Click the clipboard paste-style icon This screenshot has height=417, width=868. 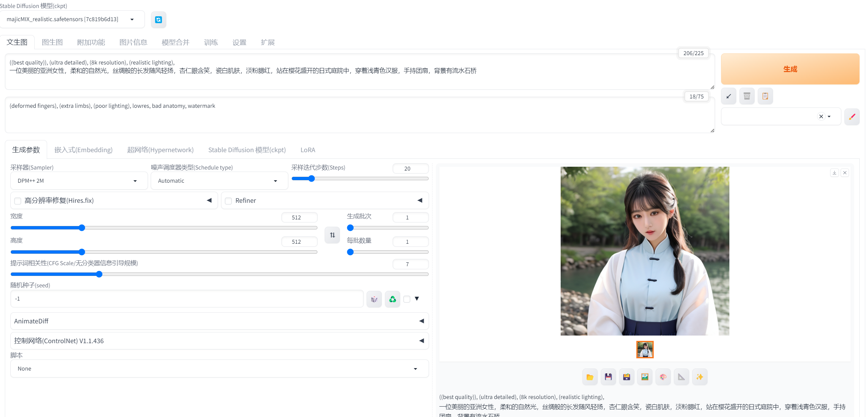[765, 96]
